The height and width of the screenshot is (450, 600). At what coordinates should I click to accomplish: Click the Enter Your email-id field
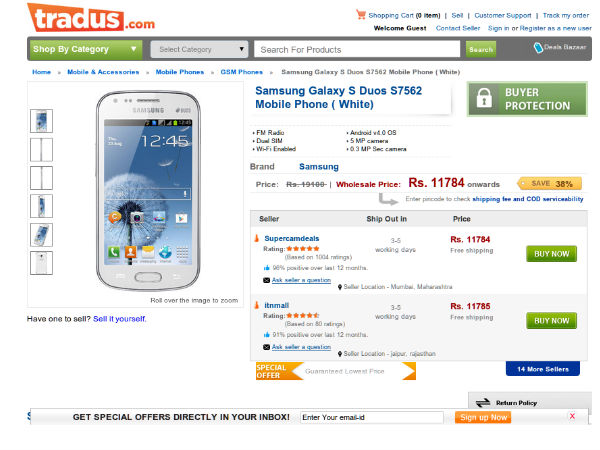371,417
